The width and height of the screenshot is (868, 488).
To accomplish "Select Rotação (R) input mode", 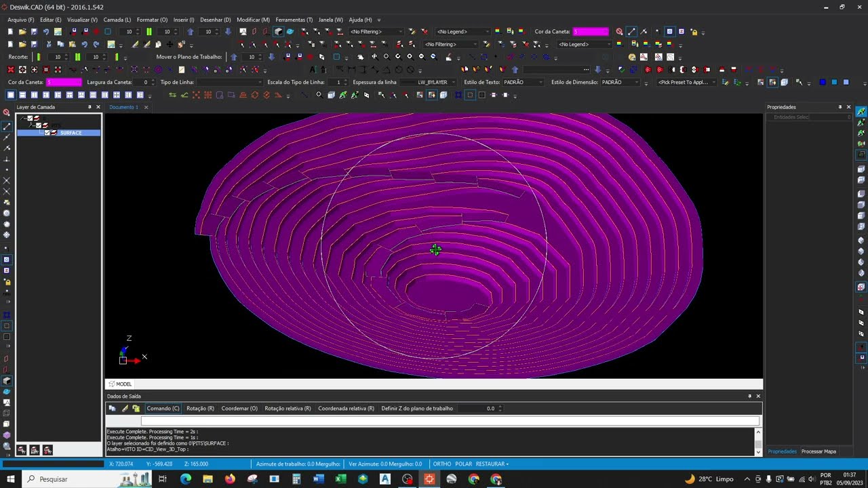I will 200,408.
